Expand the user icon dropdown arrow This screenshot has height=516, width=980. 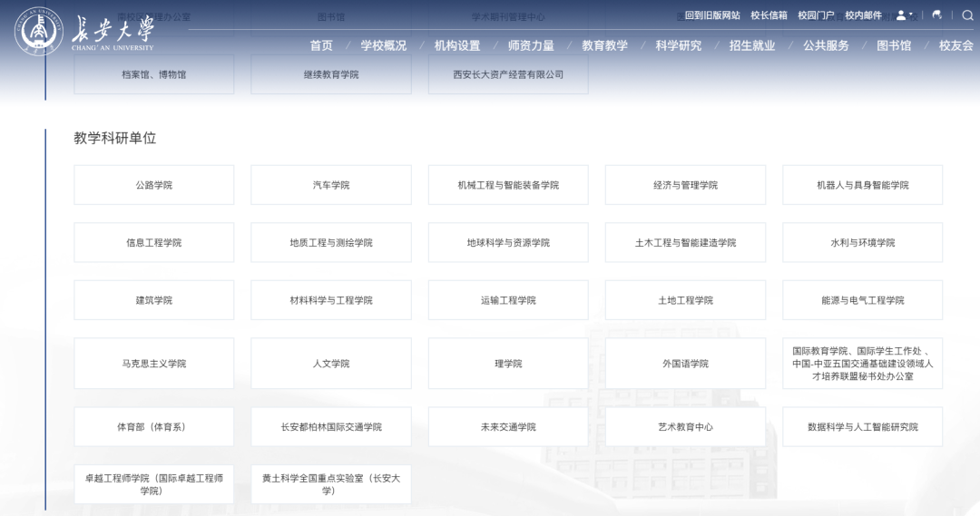coord(911,15)
